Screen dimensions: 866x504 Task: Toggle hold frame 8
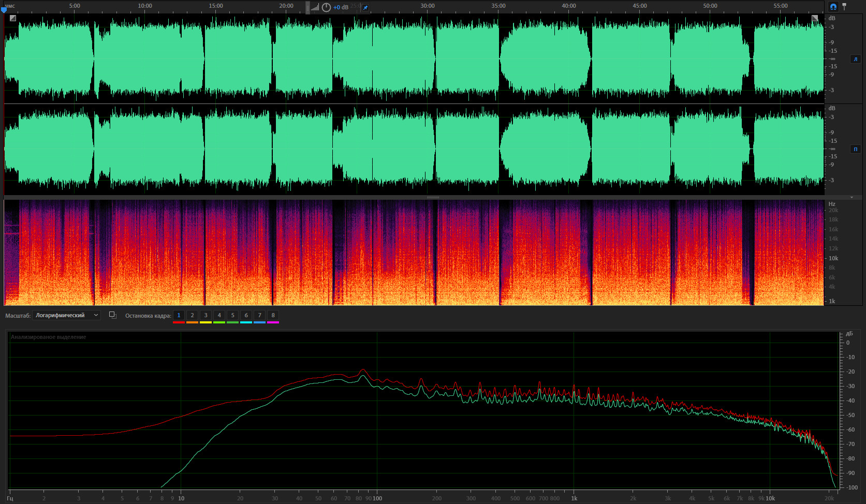click(x=273, y=315)
